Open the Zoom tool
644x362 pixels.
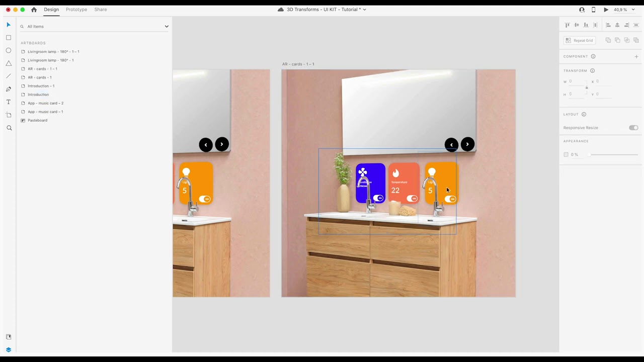tap(8, 128)
